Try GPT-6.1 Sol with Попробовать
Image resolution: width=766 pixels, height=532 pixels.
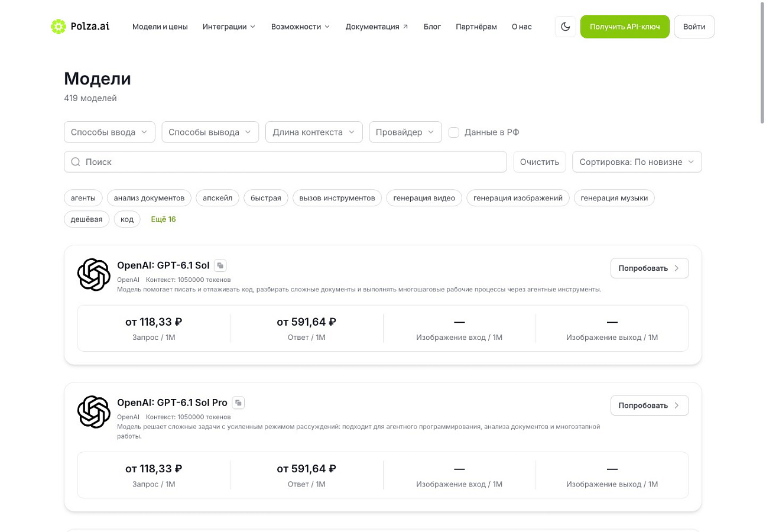650,268
